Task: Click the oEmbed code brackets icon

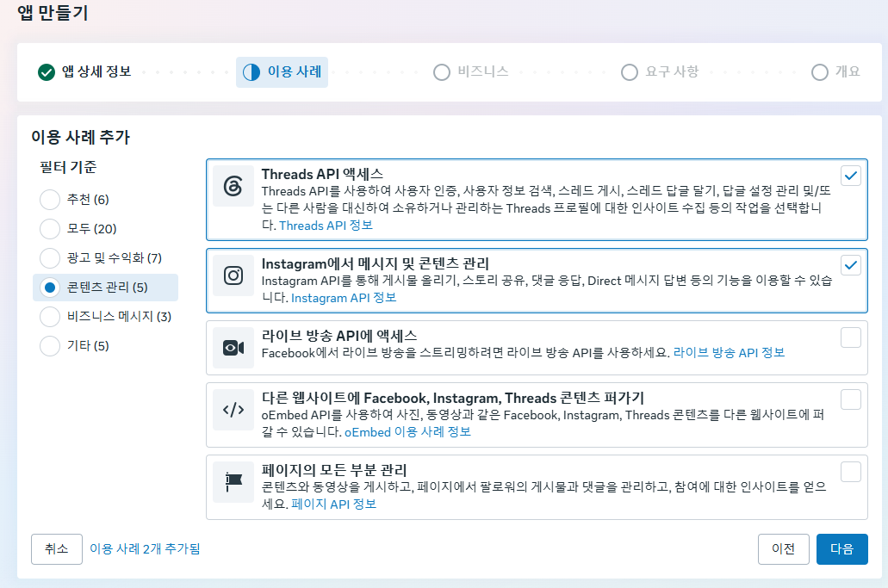Action: (233, 410)
